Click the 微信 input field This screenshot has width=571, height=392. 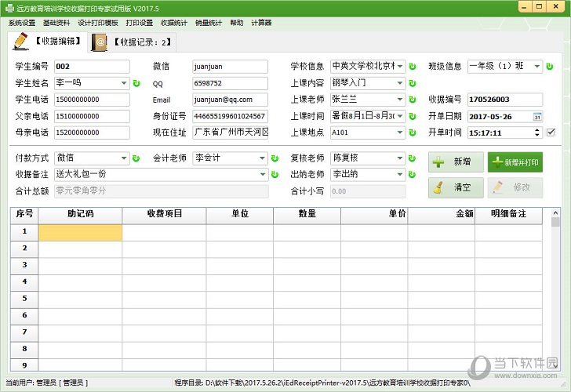tap(230, 67)
